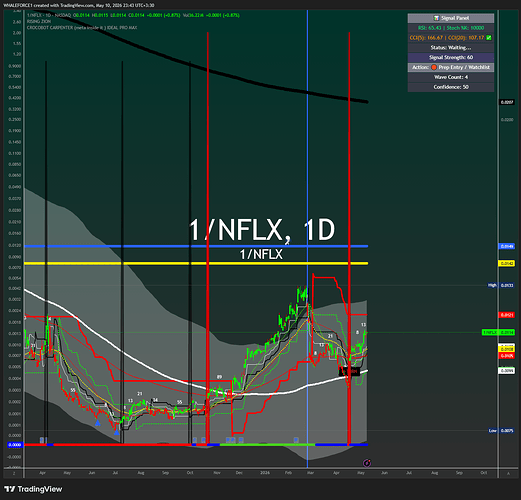Screen dimensions: 521x500
Task: Expand the RISING ZION indicator legend
Action: (39, 21)
